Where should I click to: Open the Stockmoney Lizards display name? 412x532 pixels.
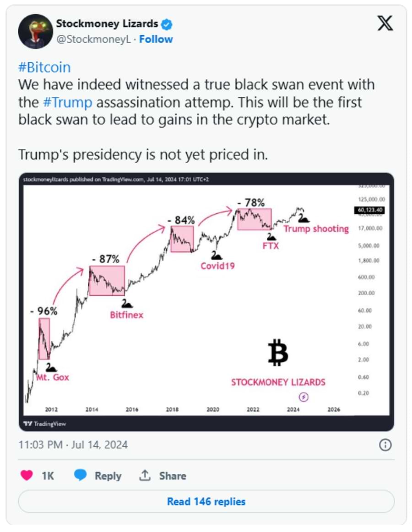coord(107,23)
